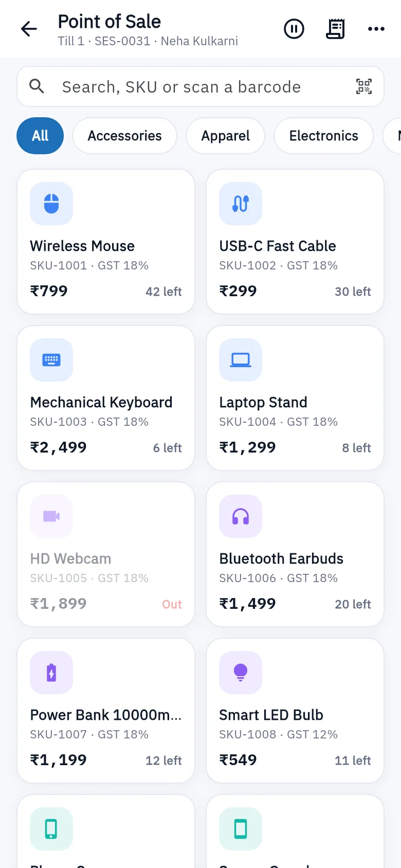Add the ₹1,299 Laptop Stand
Screen dimensions: 401x868
point(295,398)
